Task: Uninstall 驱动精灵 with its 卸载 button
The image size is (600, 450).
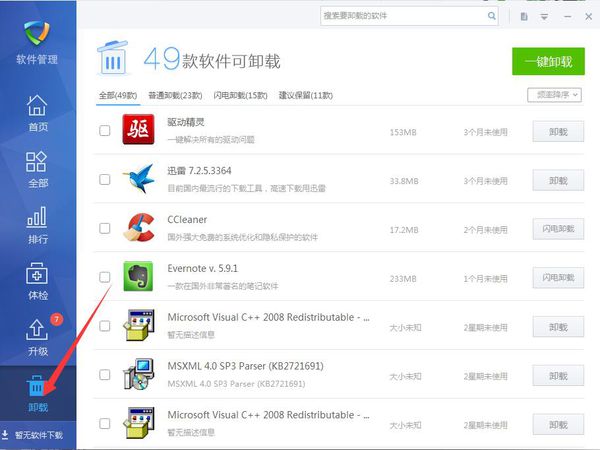Action: tap(558, 132)
